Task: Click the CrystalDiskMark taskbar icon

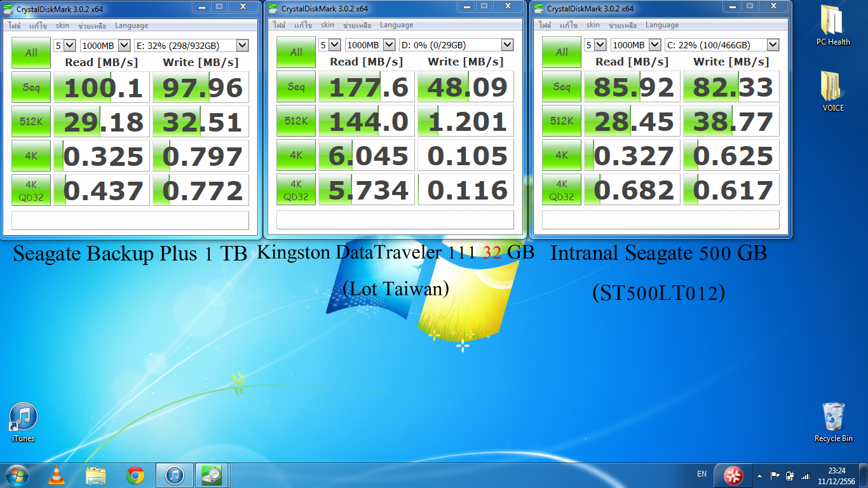Action: (212, 475)
